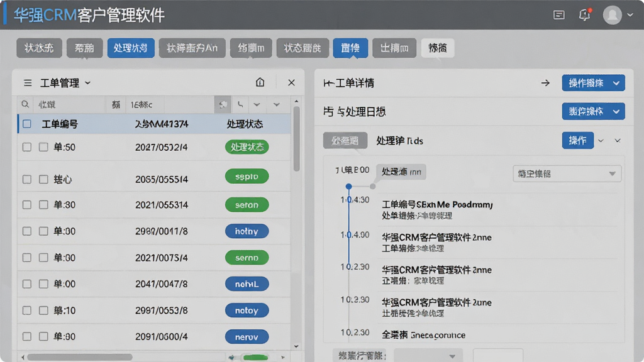The image size is (644, 362).
Task: Click the gray tag before 处理 heading
Action: pyautogui.click(x=345, y=141)
